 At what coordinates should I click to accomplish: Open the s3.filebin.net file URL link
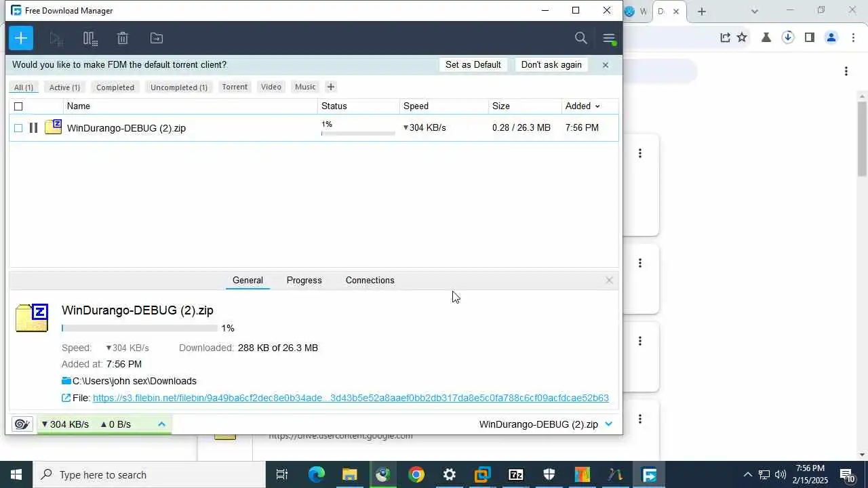(351, 398)
